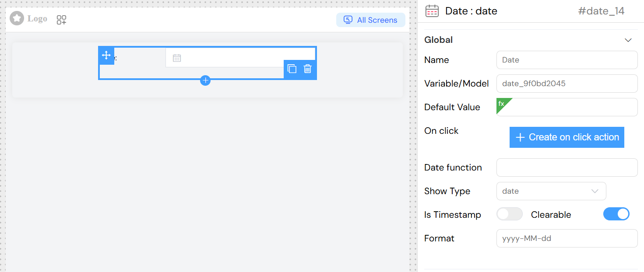The width and height of the screenshot is (644, 272).
Task: Click the Name input field
Action: pos(567,60)
